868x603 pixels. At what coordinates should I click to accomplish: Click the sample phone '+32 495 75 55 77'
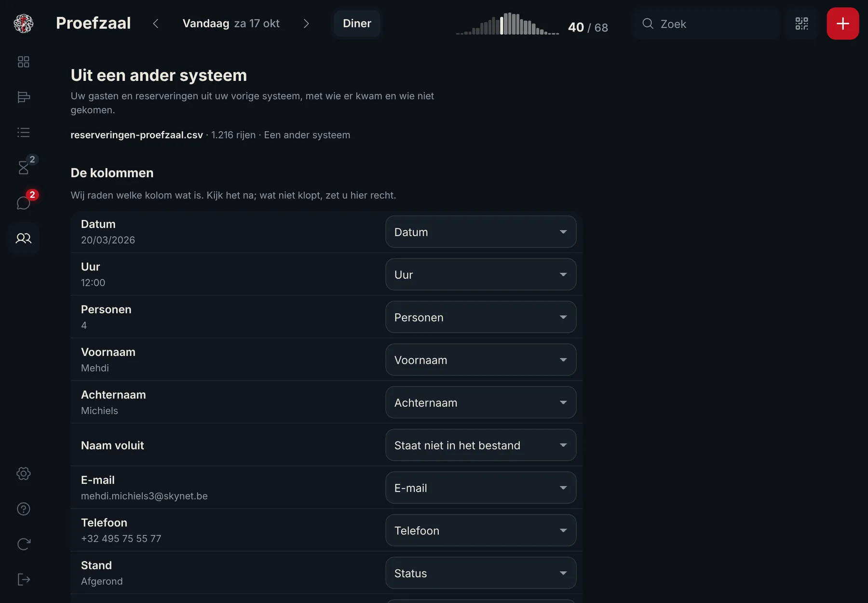pos(121,538)
